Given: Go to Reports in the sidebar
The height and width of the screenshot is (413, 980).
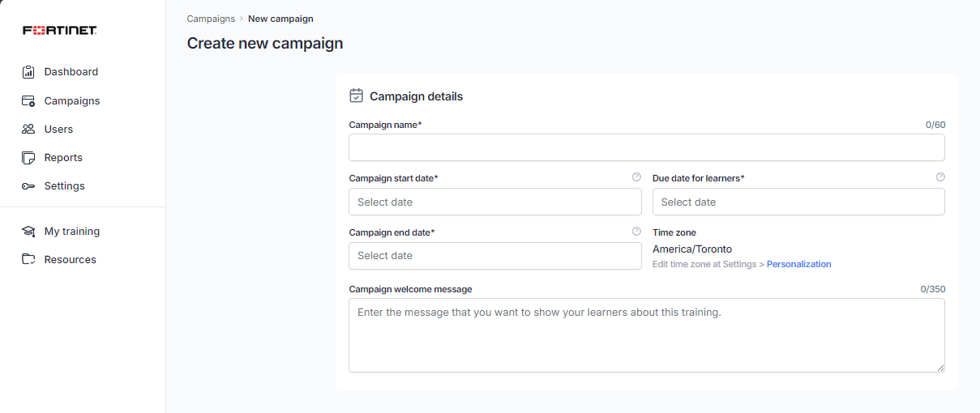Looking at the screenshot, I should coord(63,158).
